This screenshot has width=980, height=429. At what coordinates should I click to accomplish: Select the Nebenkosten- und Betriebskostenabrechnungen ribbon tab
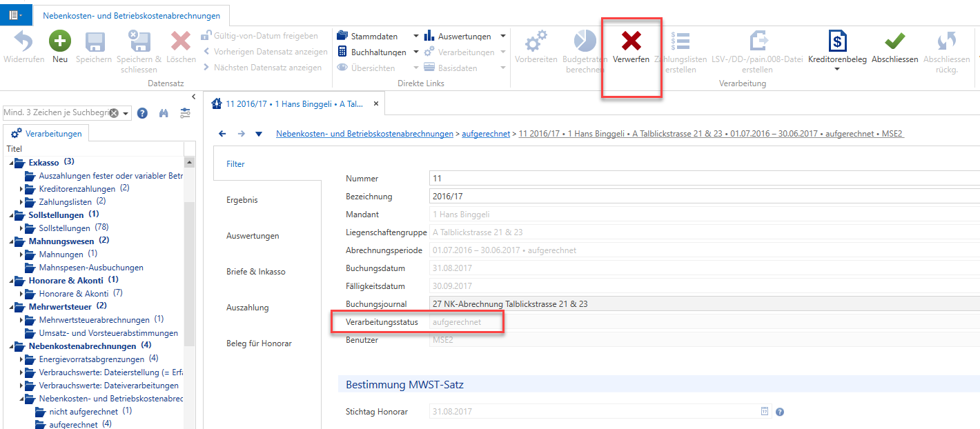[131, 15]
